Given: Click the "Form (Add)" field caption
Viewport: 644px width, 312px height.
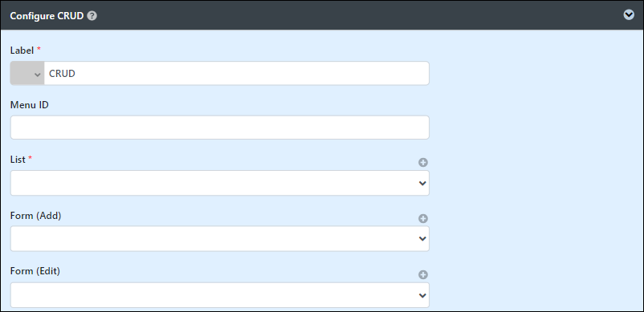Looking at the screenshot, I should (x=35, y=216).
